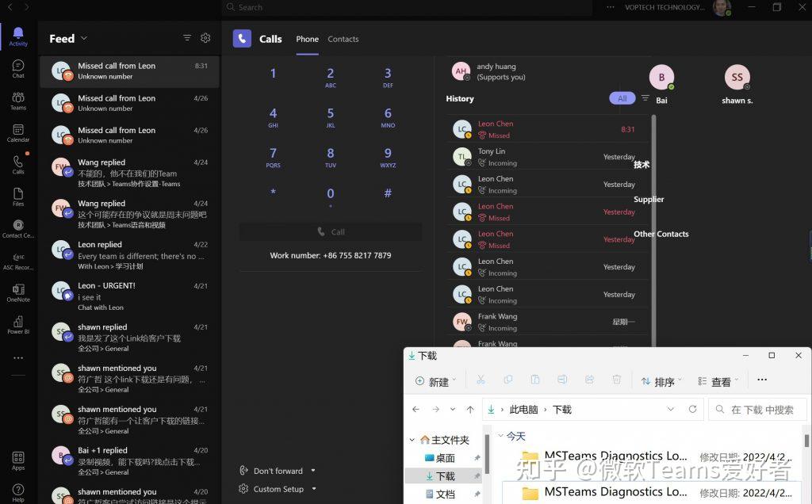Click the call history scrollbar
The height and width of the screenshot is (504, 812).
click(x=653, y=231)
